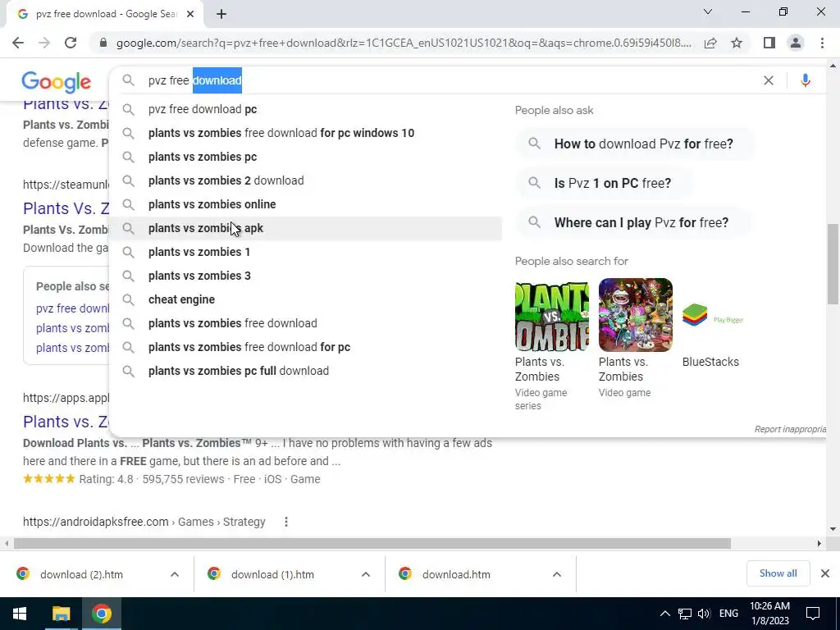Select suggestion pvz free download pc
840x630 pixels.
coord(306,109)
